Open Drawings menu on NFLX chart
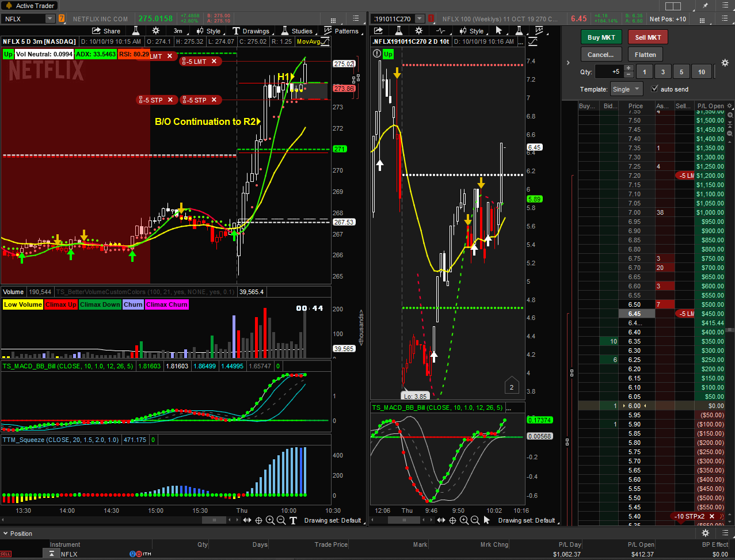 pyautogui.click(x=251, y=31)
